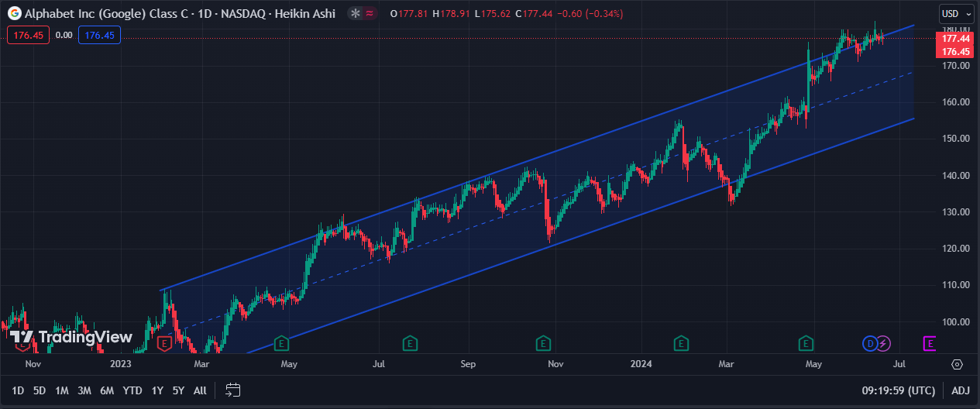This screenshot has width=980, height=409.
Task: Select the 5Y date range
Action: click(x=178, y=390)
